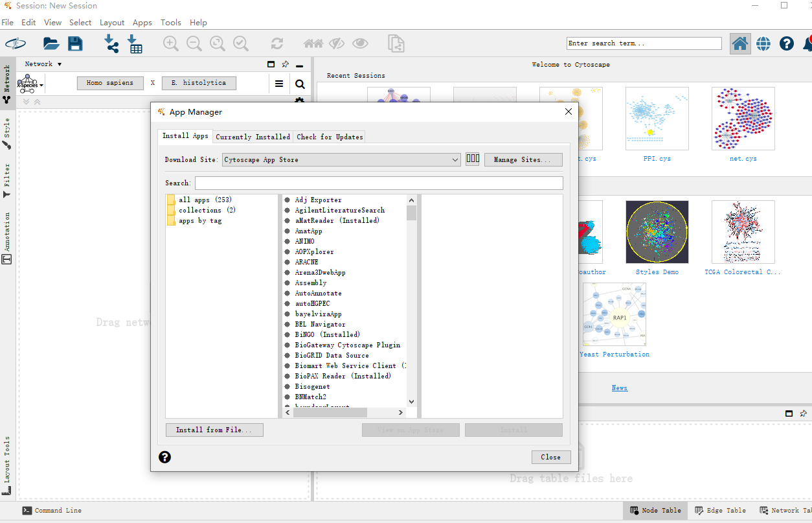Open the Network panel gear settings
The width and height of the screenshot is (812, 523).
299,101
